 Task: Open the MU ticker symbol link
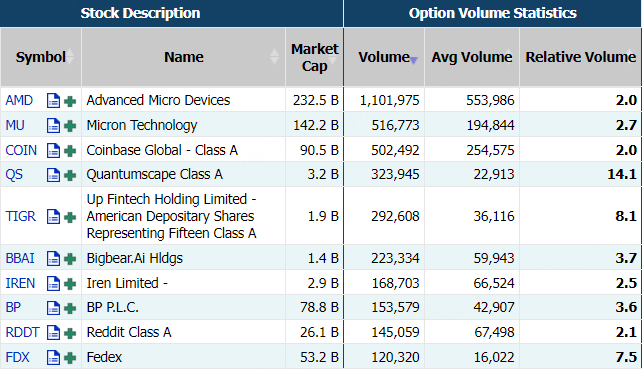[15, 125]
